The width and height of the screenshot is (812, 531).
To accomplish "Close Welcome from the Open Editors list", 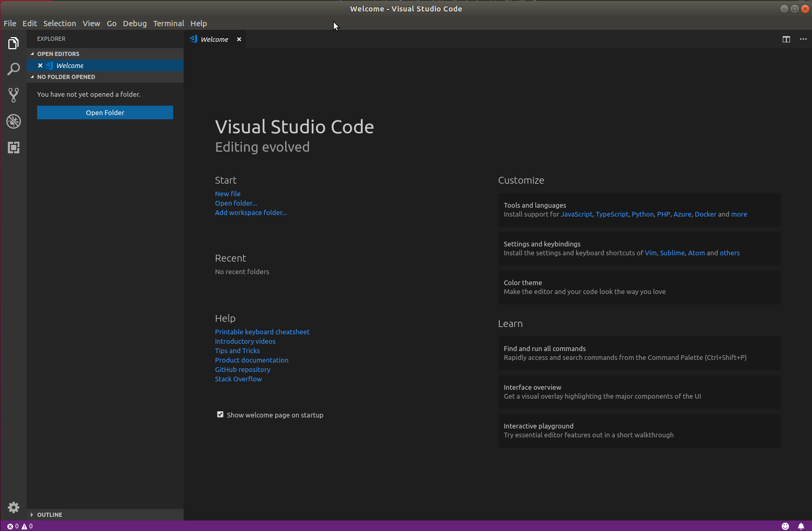I will (40, 65).
